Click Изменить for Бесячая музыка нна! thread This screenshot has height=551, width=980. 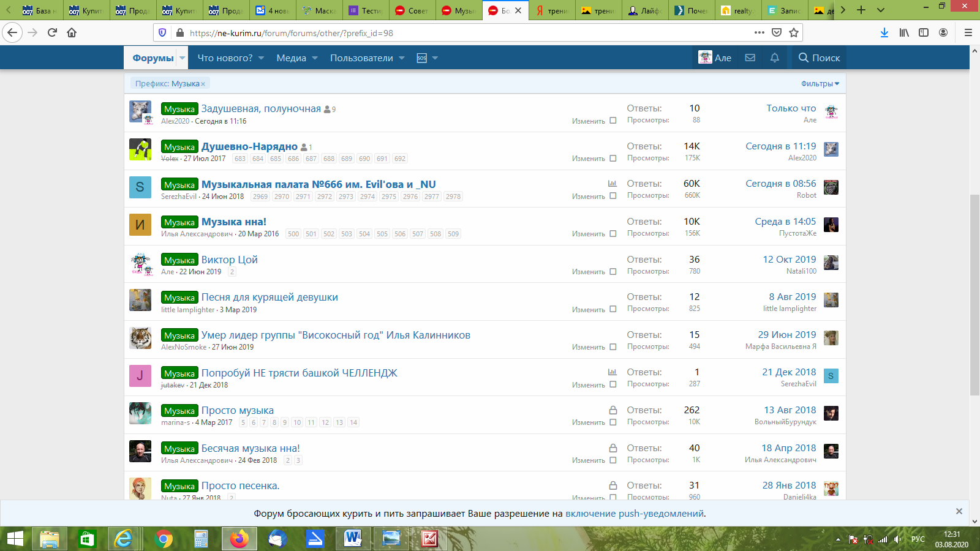tap(589, 460)
